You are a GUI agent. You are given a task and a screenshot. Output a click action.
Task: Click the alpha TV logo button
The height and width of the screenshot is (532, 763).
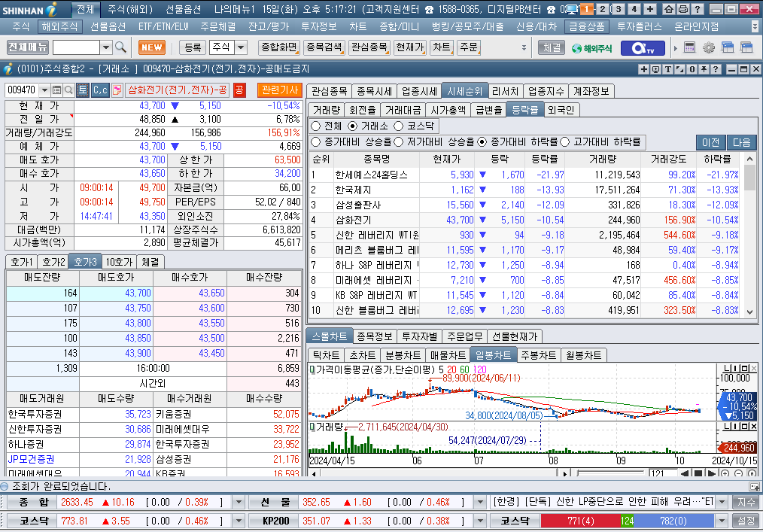pyautogui.click(x=643, y=48)
